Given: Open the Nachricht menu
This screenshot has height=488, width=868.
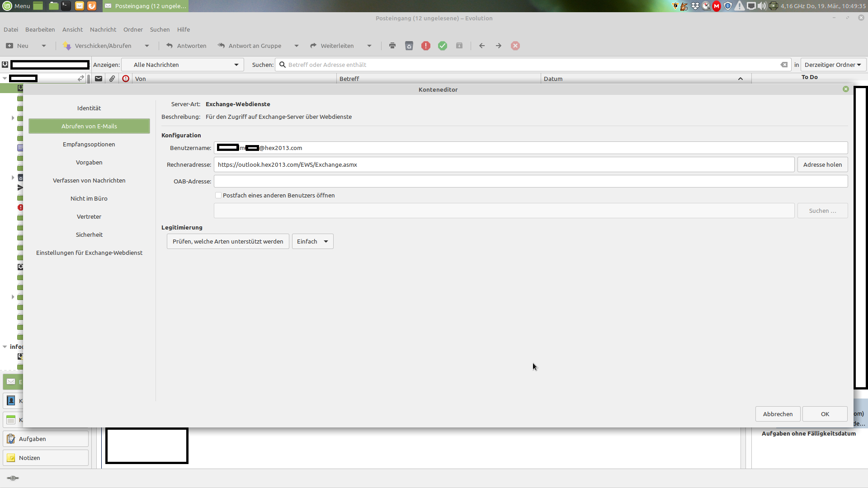Looking at the screenshot, I should click(x=103, y=29).
